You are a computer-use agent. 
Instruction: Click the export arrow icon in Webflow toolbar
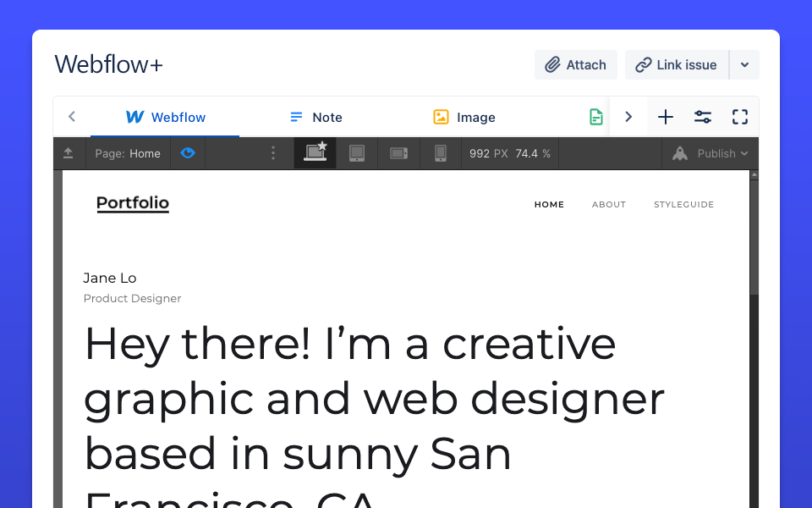[x=69, y=153]
